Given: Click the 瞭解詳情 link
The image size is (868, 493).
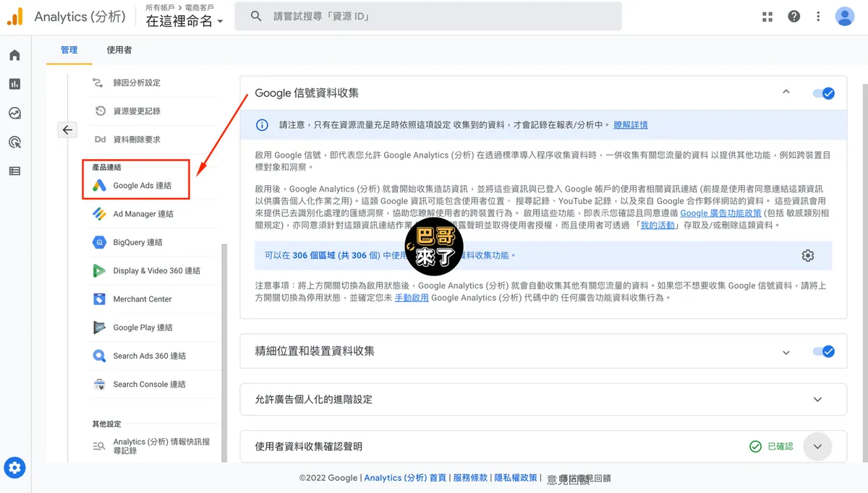Looking at the screenshot, I should click(631, 125).
